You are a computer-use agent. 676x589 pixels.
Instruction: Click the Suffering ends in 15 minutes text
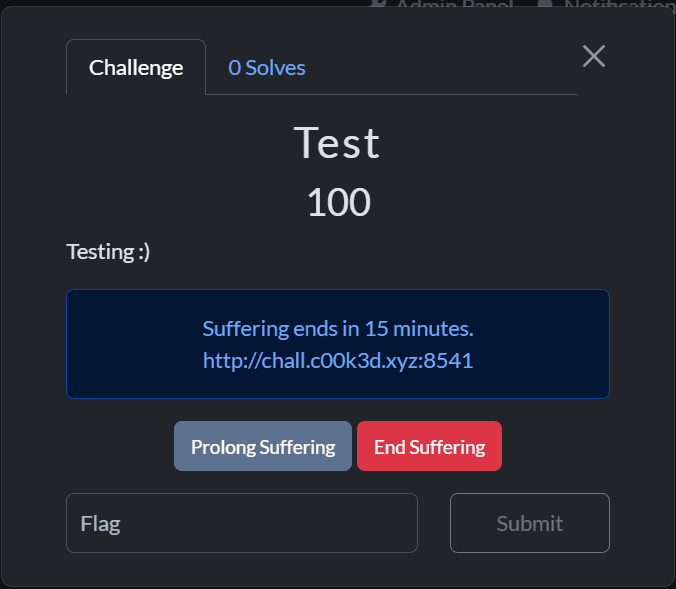[338, 328]
